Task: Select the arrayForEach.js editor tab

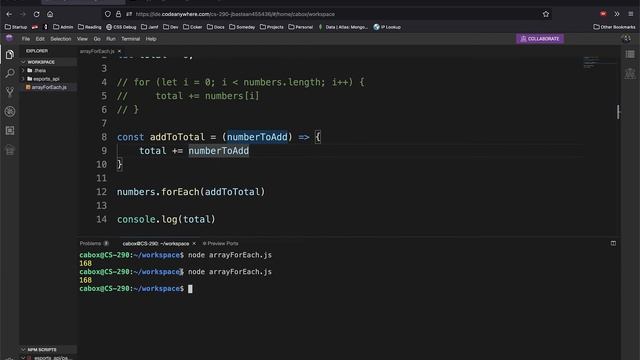Action: pos(97,51)
